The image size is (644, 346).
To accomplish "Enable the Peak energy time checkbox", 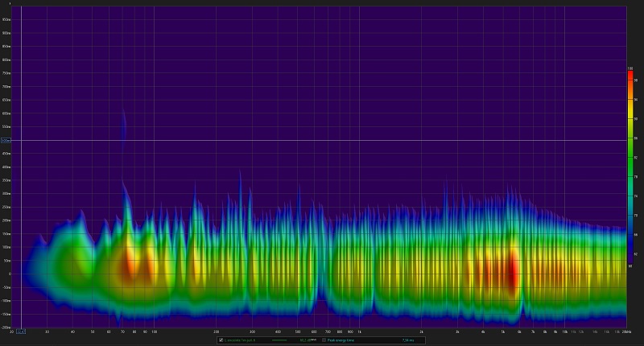I will pos(324,340).
